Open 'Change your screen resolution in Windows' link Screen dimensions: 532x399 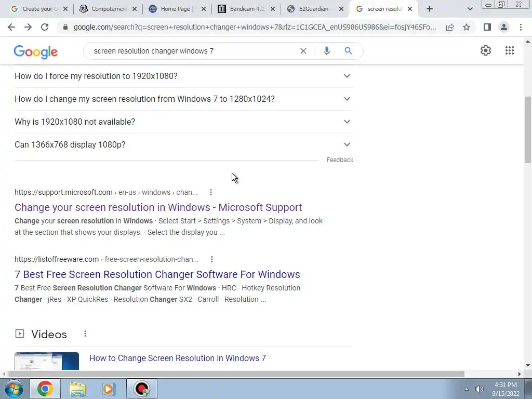158,207
